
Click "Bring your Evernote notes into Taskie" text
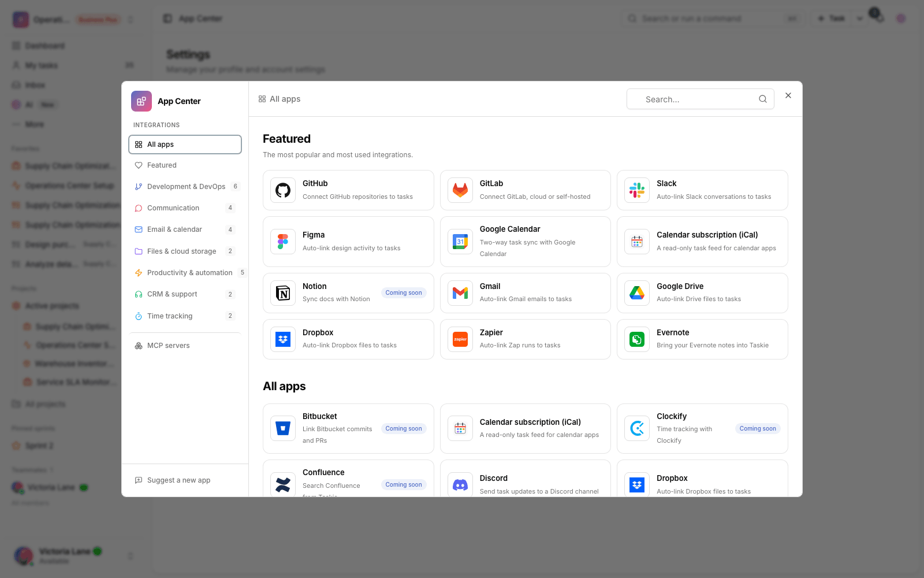point(713,345)
